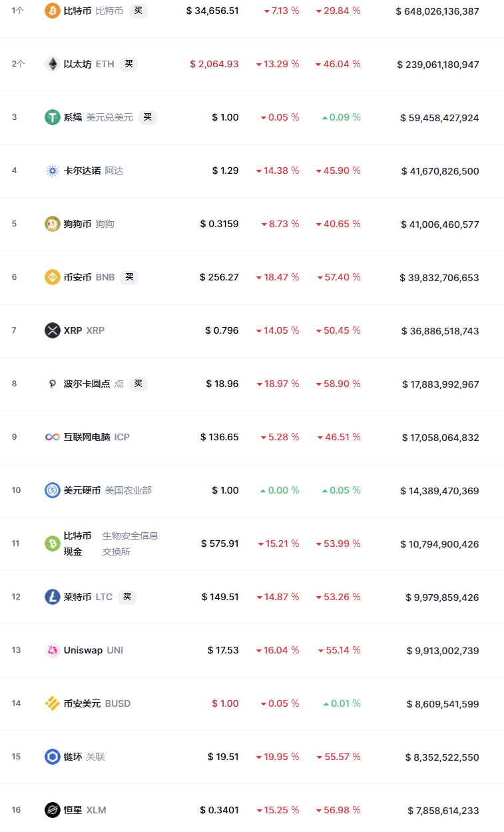504x832 pixels.
Task: Click the Ethereum diamond icon
Action: point(52,64)
